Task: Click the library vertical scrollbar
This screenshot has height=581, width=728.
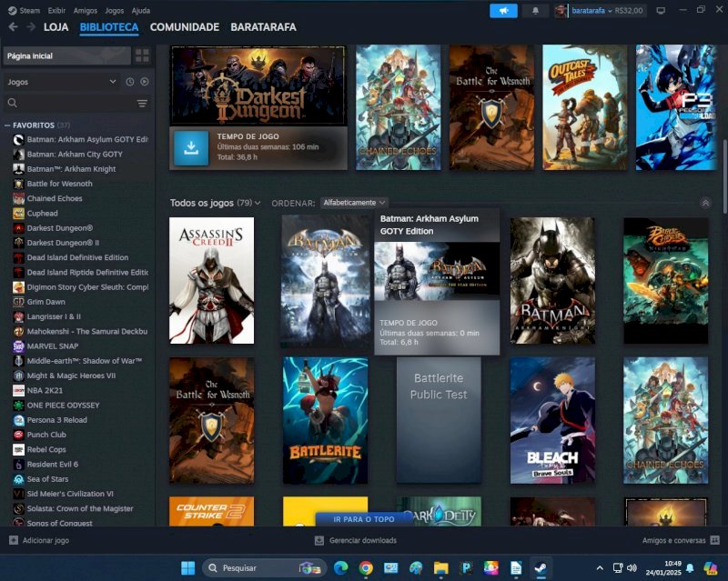Action: click(x=723, y=176)
